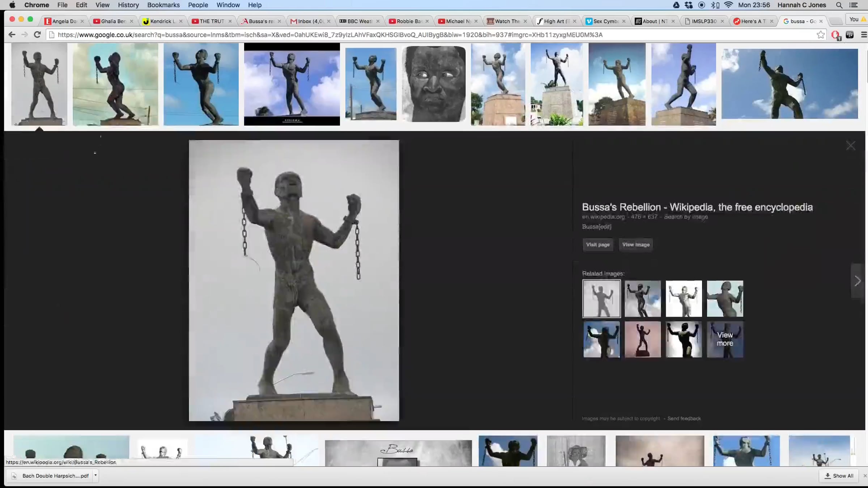The width and height of the screenshot is (868, 488).
Task: Go back to the previous page
Action: coord(12,35)
